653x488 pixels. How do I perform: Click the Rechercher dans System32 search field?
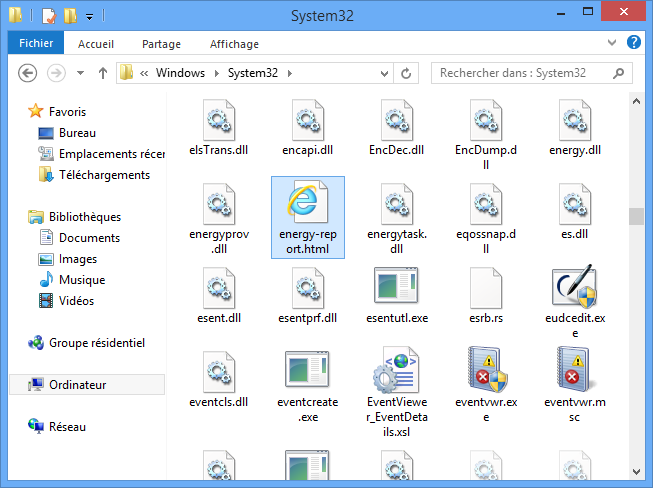click(x=532, y=73)
